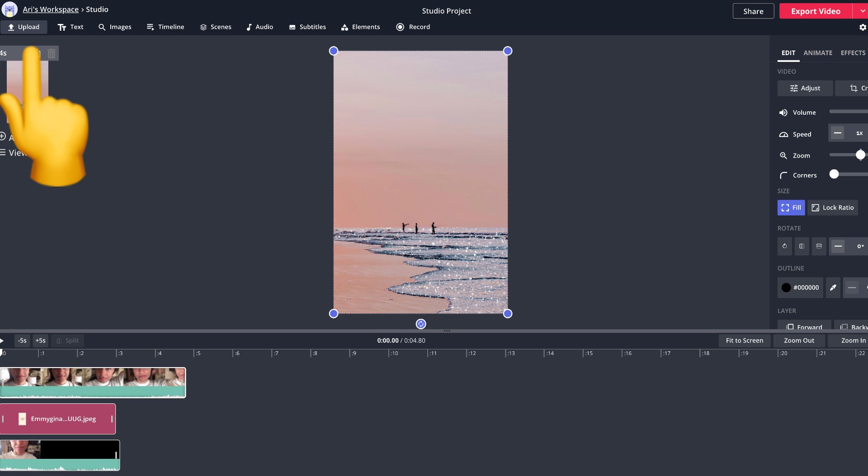Click the Share button
The image size is (868, 476).
pos(753,11)
